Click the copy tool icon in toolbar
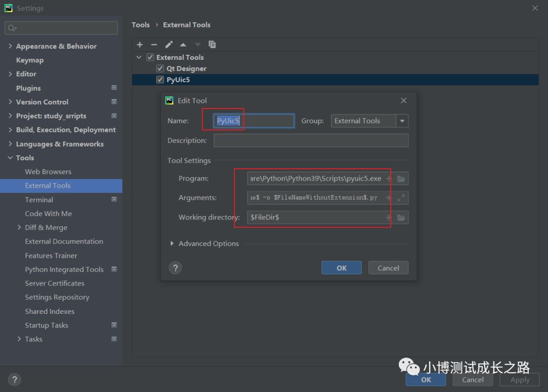The width and height of the screenshot is (548, 392). point(212,45)
